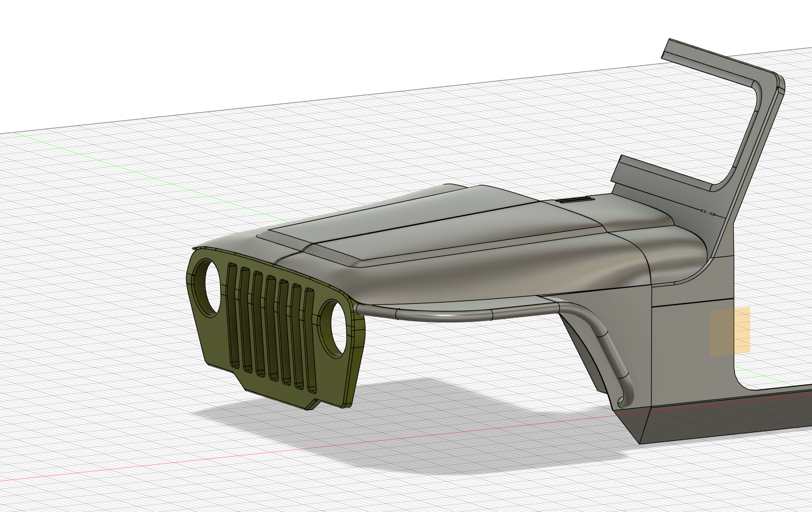Click the orange construction plane rectangle
This screenshot has width=812, height=512.
(x=730, y=331)
